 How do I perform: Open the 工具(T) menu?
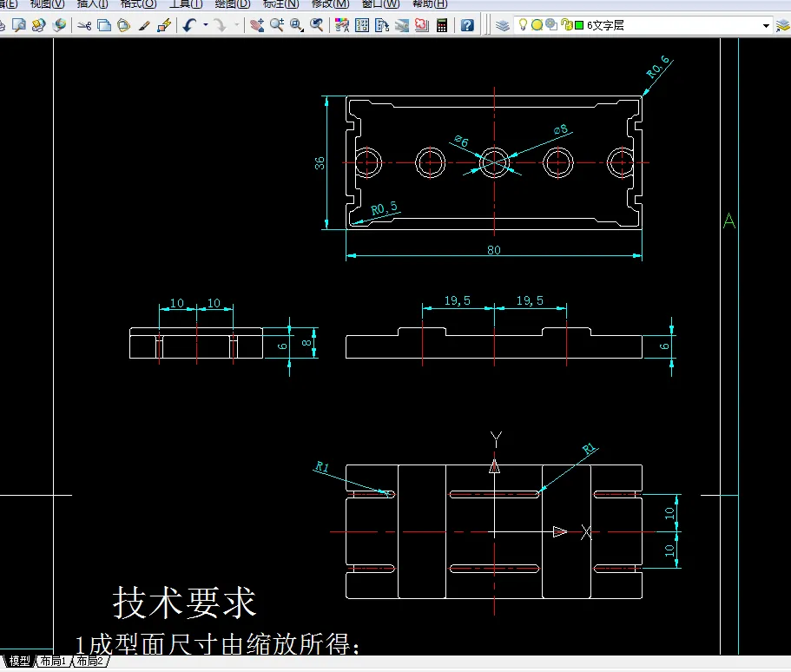tap(186, 4)
